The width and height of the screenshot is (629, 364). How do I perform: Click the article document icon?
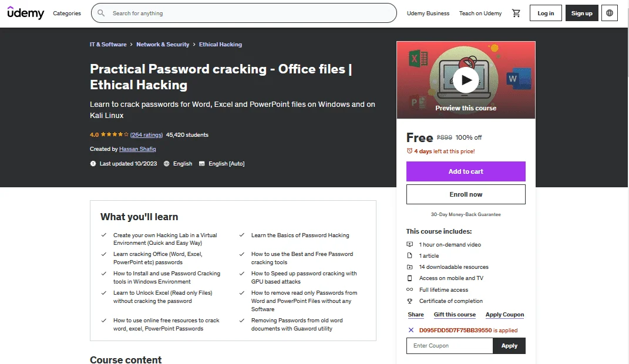coord(409,255)
